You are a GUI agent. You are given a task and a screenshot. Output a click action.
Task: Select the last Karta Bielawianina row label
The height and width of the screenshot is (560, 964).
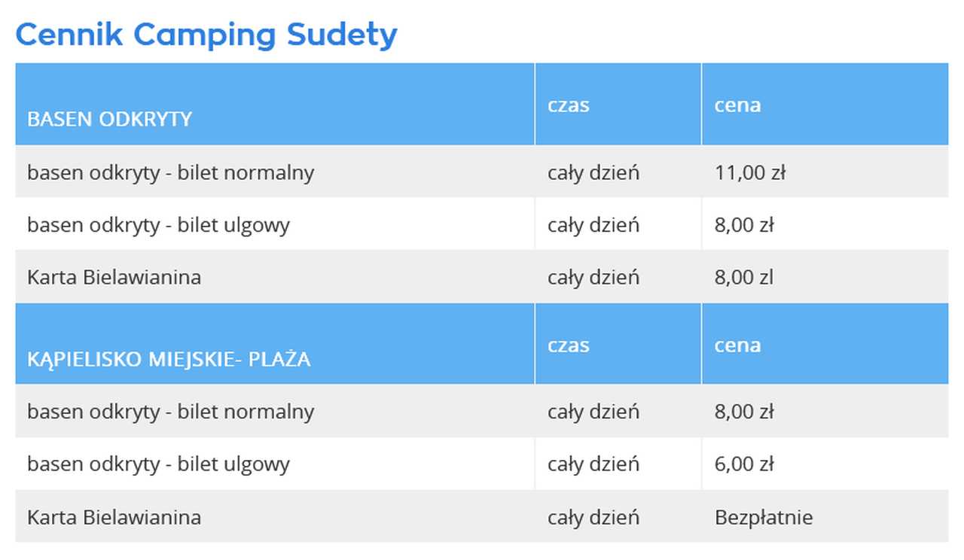tap(114, 517)
